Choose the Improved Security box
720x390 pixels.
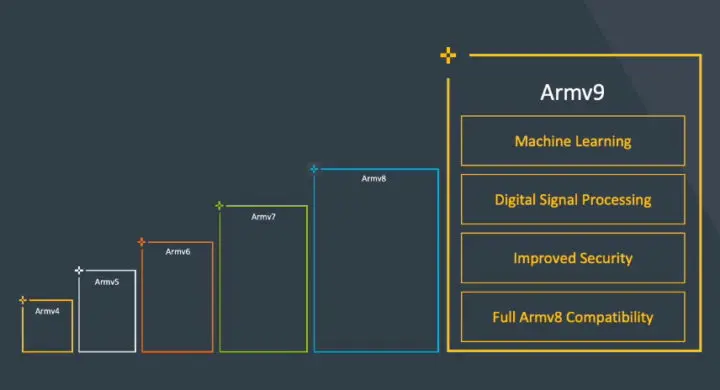point(573,258)
